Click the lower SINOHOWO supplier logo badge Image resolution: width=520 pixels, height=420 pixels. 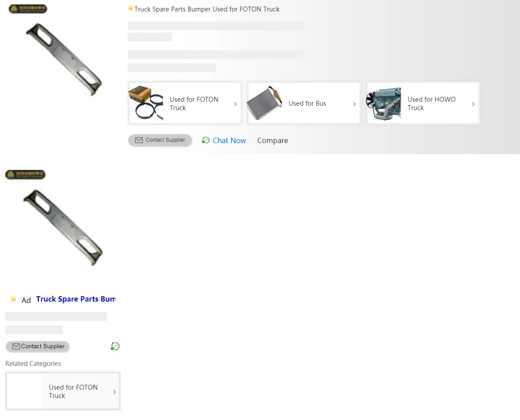tap(25, 174)
